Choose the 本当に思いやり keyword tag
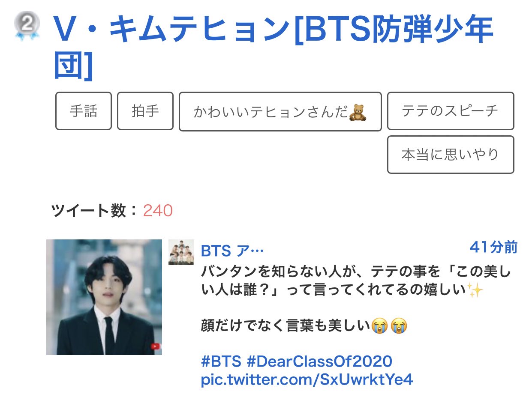Image resolution: width=532 pixels, height=409 pixels. coord(451,155)
